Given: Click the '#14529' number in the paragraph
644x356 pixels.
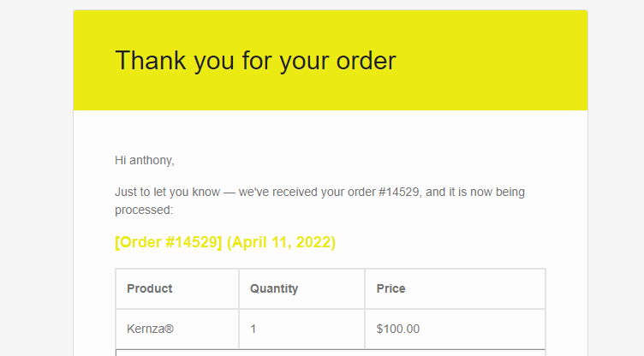Looking at the screenshot, I should point(398,193).
